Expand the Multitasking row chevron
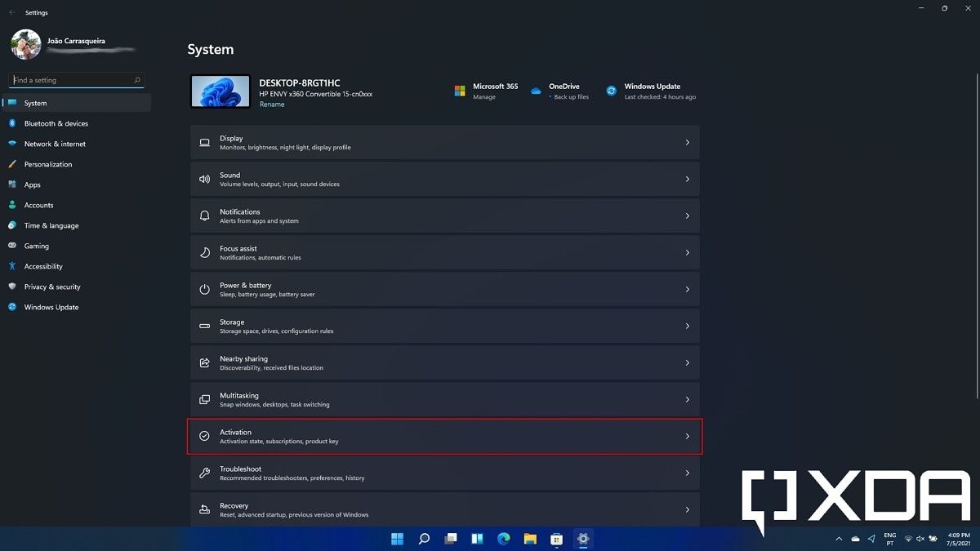The height and width of the screenshot is (551, 980). [x=687, y=400]
